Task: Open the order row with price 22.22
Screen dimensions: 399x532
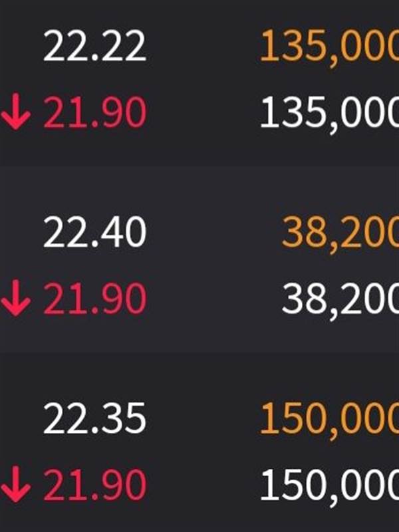Action: pos(199,81)
